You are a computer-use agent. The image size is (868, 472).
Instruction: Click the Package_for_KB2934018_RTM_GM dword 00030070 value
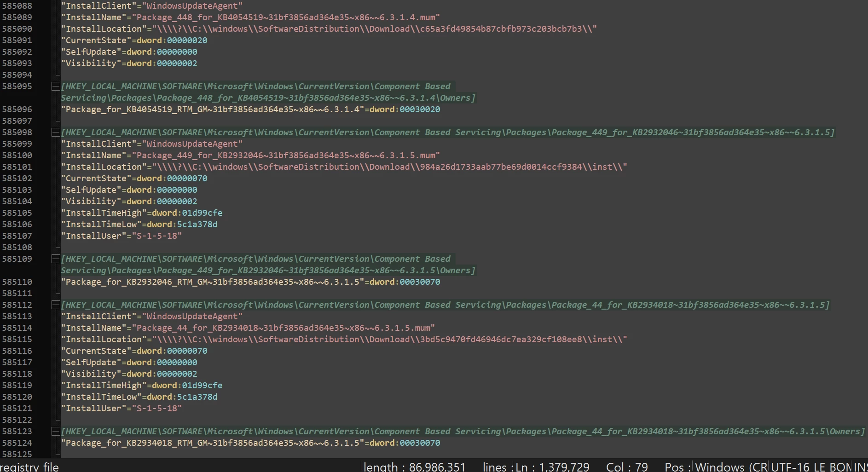(x=420, y=443)
